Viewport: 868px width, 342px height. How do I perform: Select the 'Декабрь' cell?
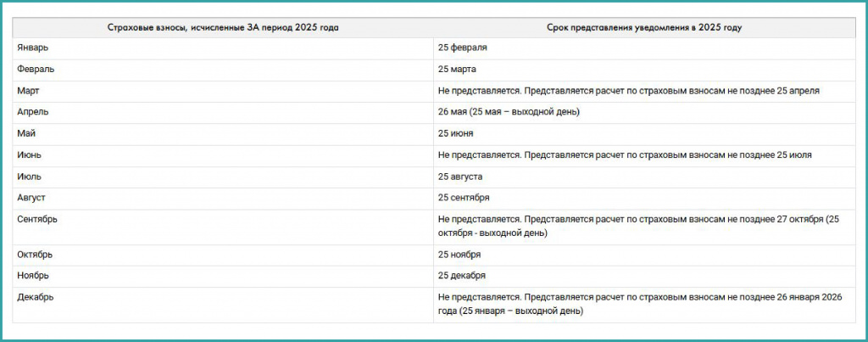pyautogui.click(x=223, y=305)
